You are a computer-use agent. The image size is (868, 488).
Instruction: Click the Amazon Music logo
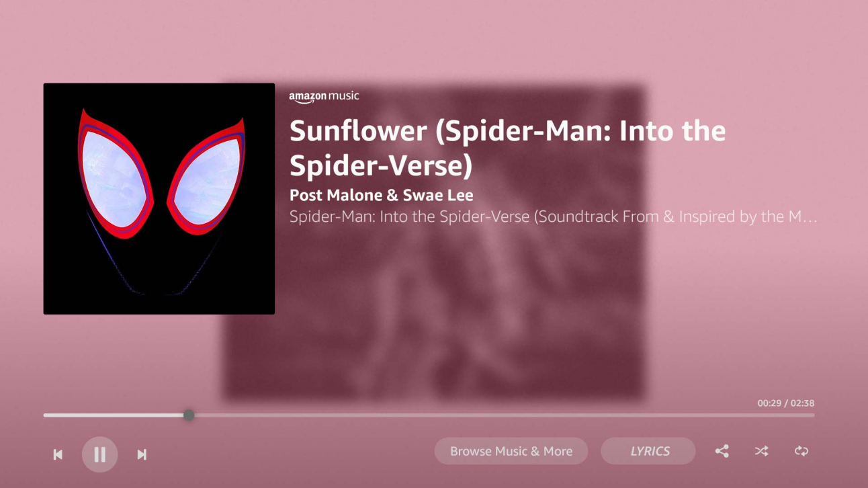(324, 97)
